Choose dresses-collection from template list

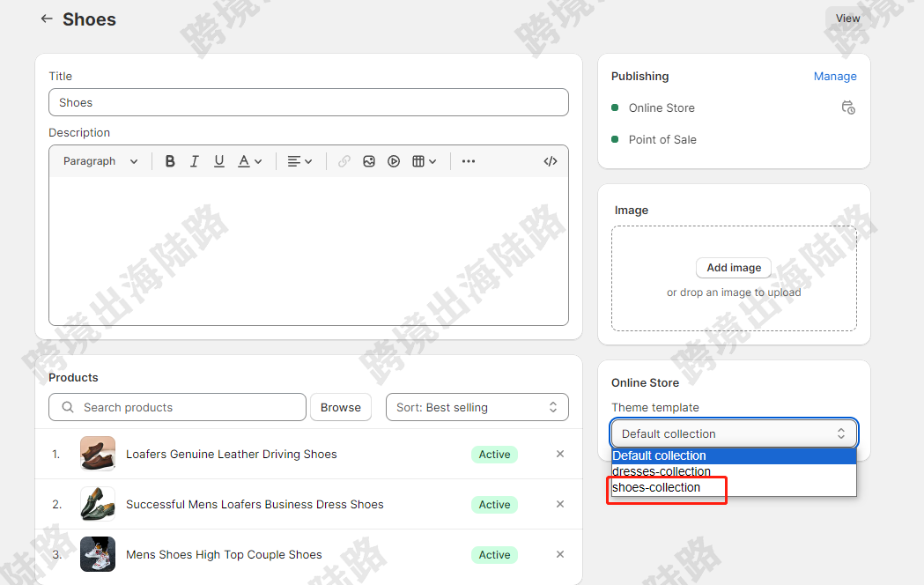[x=661, y=471]
